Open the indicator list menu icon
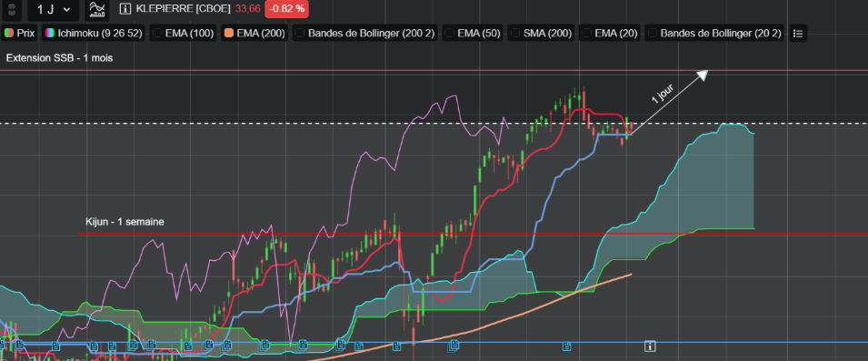The height and width of the screenshot is (361, 868). tap(798, 34)
